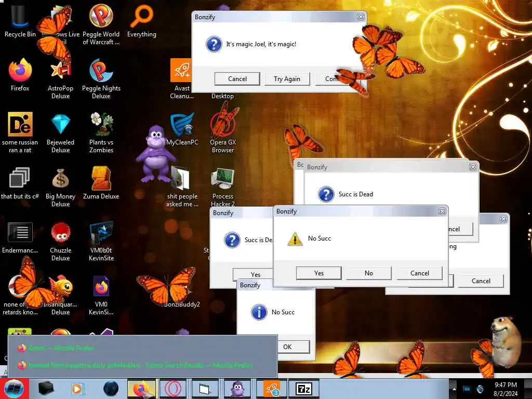Open the Bonzi gorilla taskbar button

237,389
